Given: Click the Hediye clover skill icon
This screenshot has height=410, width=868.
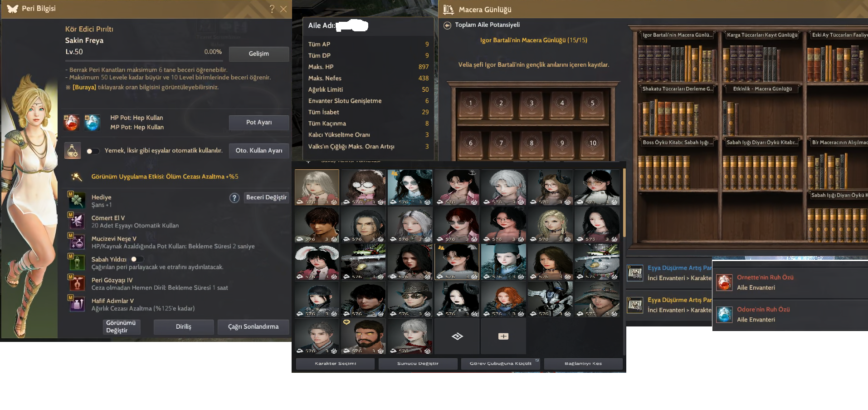Looking at the screenshot, I should pyautogui.click(x=77, y=200).
